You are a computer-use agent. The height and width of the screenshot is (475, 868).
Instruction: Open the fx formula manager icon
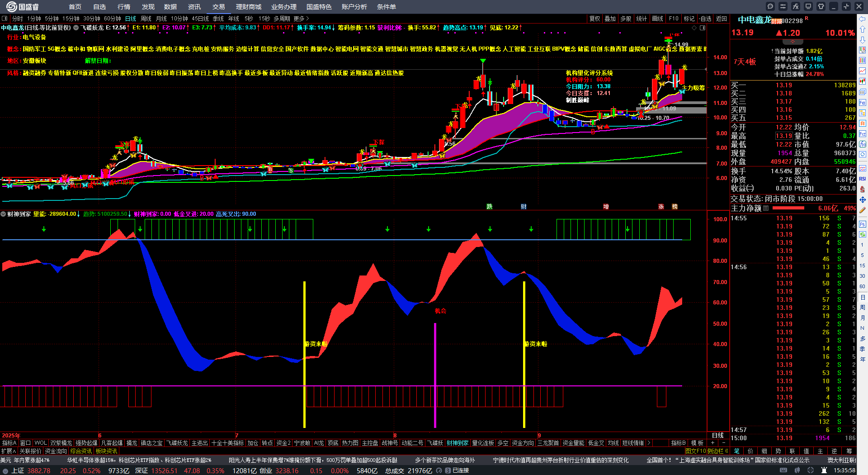(796, 6)
